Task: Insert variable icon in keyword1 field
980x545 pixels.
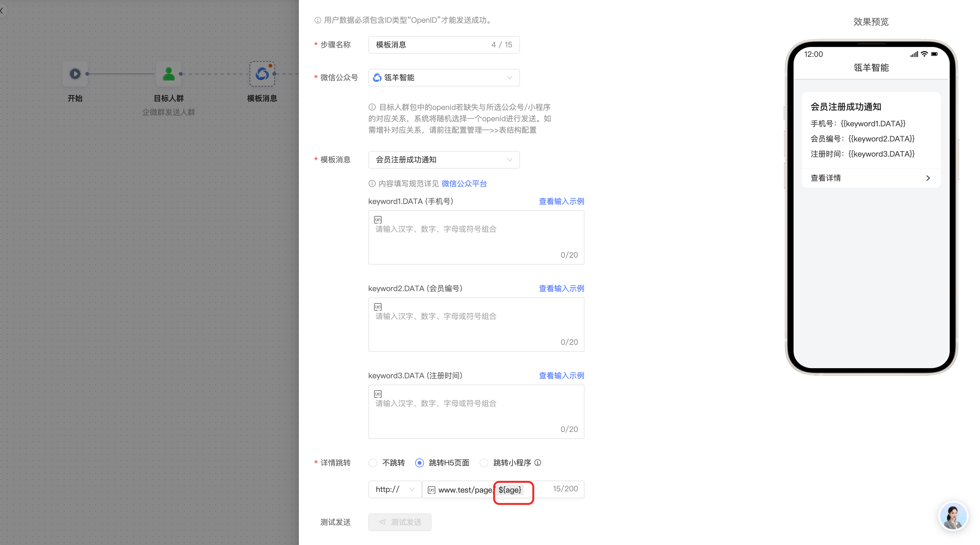Action: click(378, 219)
